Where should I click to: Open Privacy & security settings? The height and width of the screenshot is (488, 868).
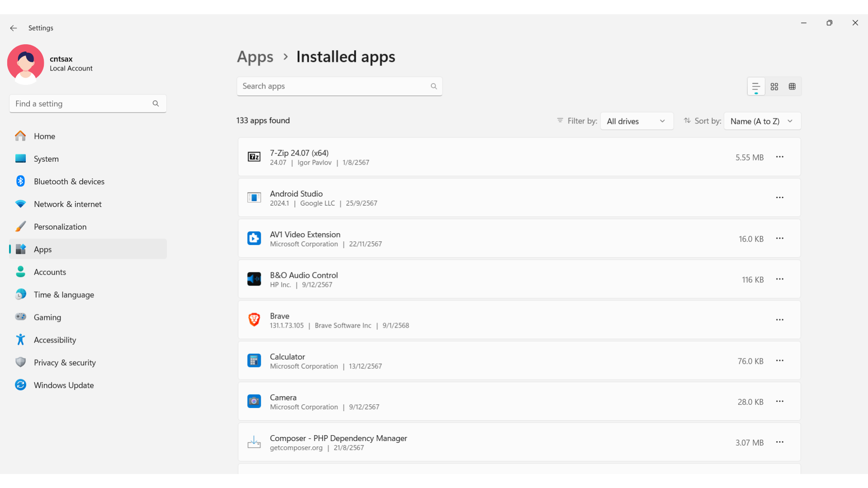[88, 362]
